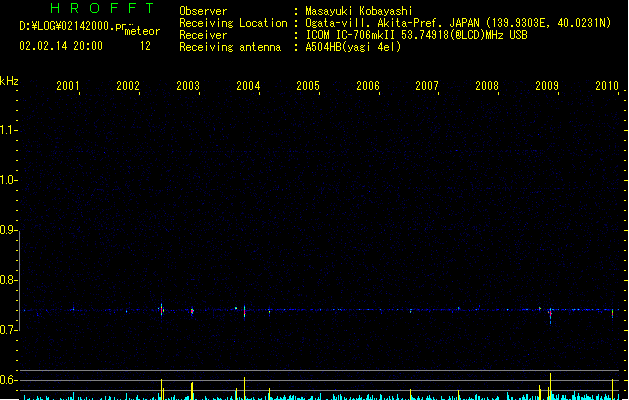
Task: Click time axis marker 2002
Action: pyautogui.click(x=128, y=85)
